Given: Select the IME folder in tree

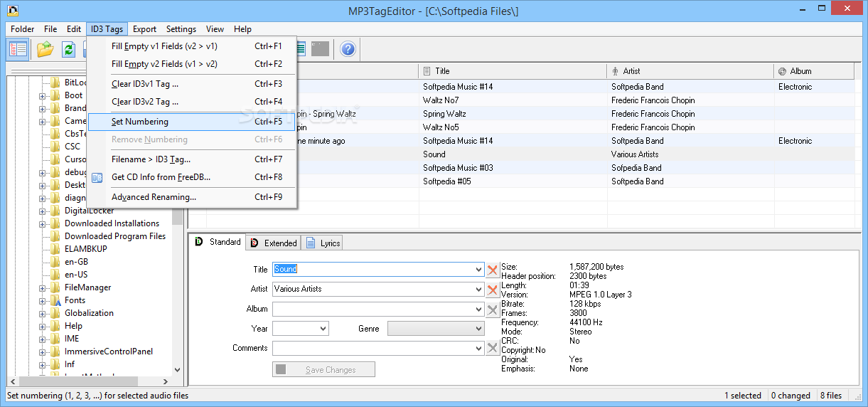Looking at the screenshot, I should coord(72,339).
